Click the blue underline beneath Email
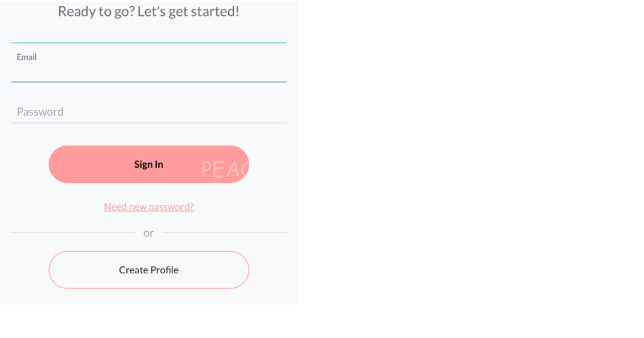The height and width of the screenshot is (338, 644). [148, 82]
